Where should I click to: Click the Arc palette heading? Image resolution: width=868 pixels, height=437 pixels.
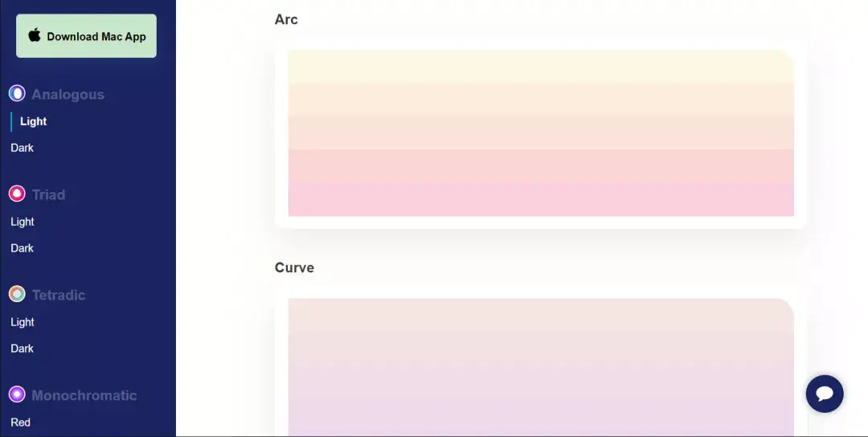point(286,19)
